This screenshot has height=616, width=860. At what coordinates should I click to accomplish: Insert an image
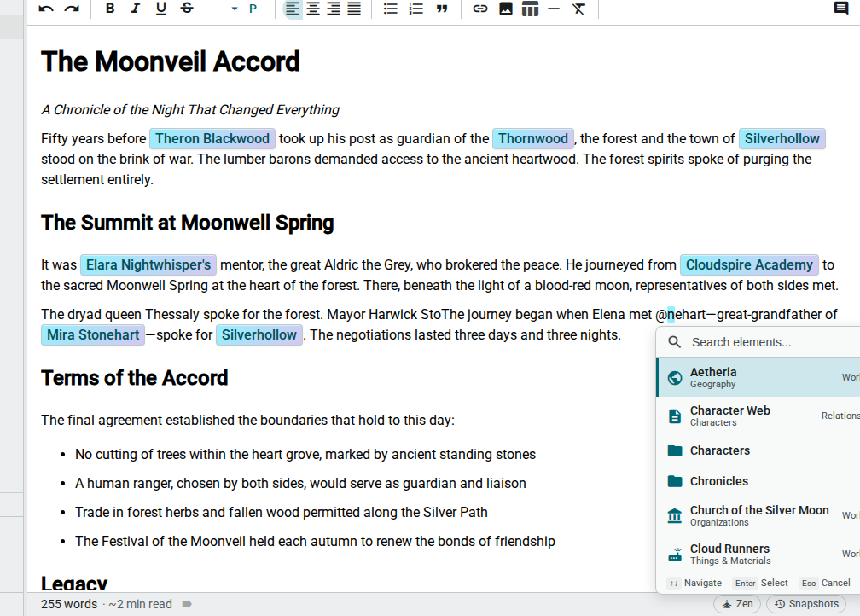click(506, 9)
